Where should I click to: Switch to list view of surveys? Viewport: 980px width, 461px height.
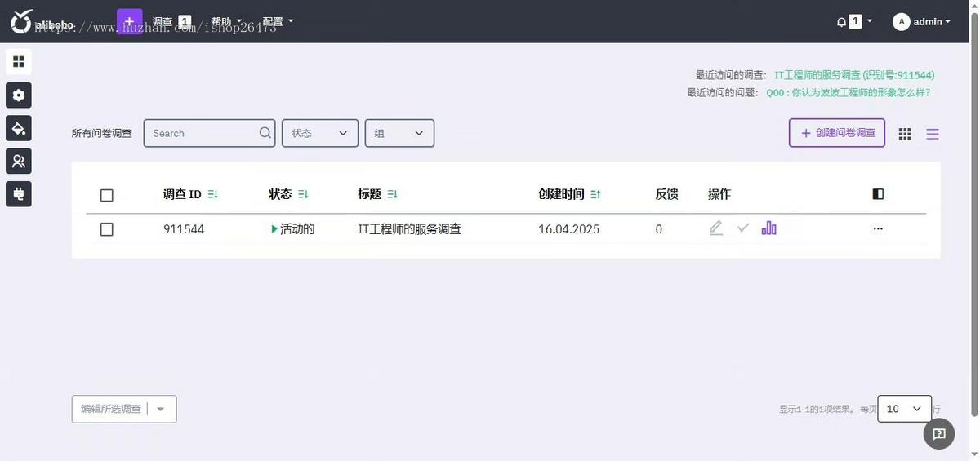(x=933, y=134)
